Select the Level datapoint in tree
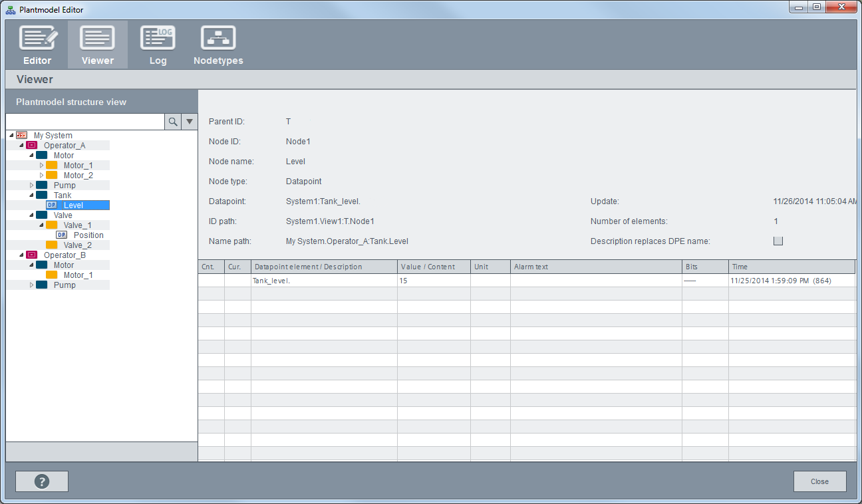This screenshot has height=504, width=862. coord(73,205)
